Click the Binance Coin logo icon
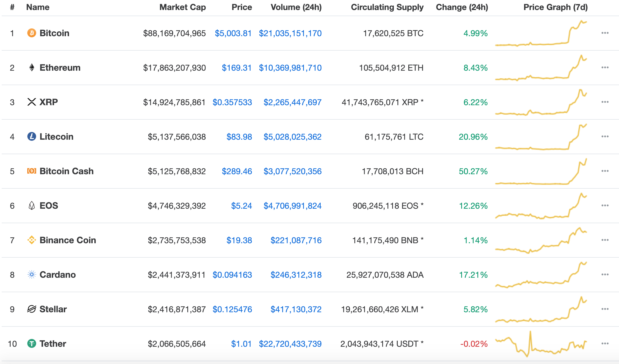Image resolution: width=619 pixels, height=364 pixels. point(32,240)
